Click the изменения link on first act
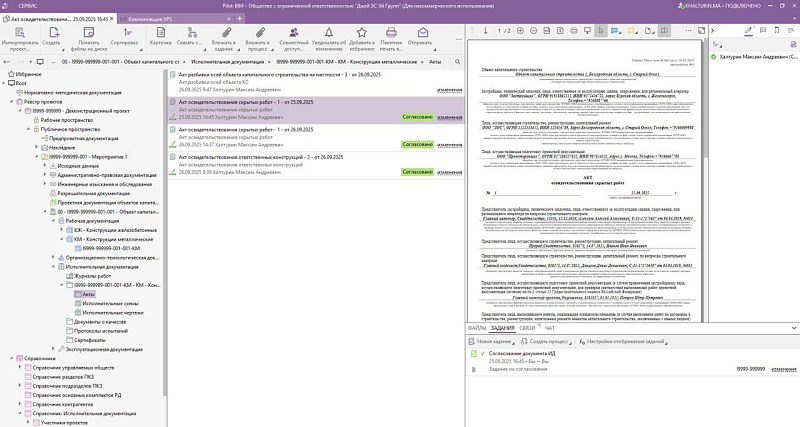The image size is (800, 427). click(449, 89)
